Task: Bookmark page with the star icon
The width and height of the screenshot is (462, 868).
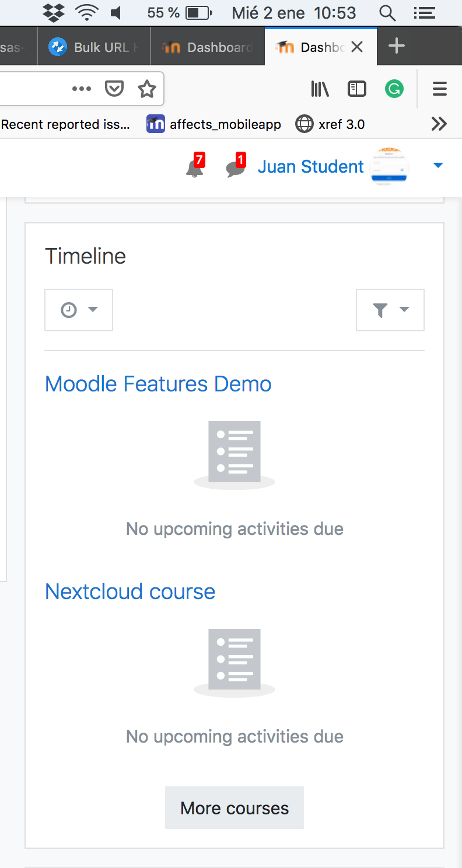Action: pos(147,89)
